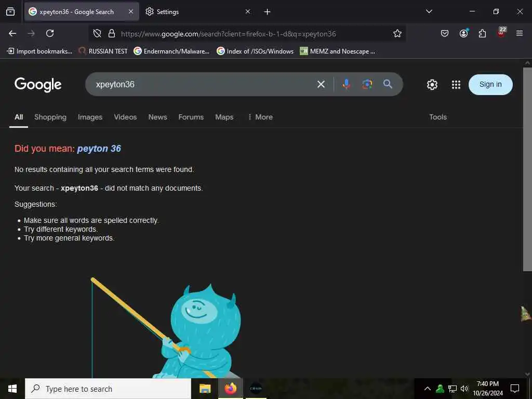Open MEMZ and Noescape bookmark
532x399 pixels.
338,51
